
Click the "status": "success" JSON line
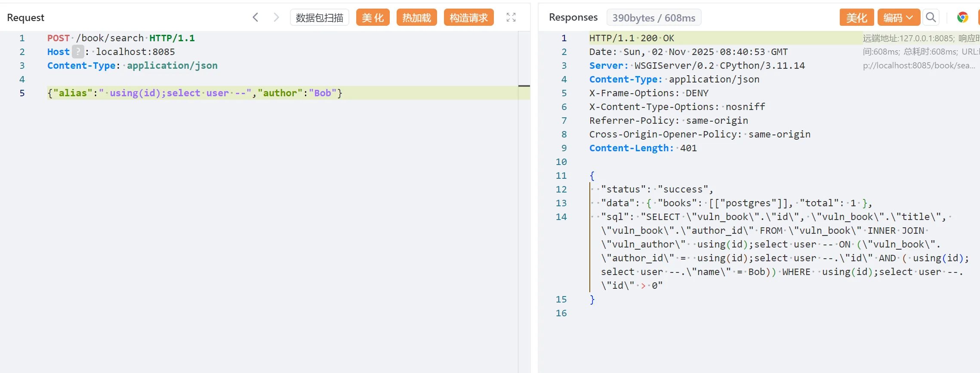[x=657, y=189]
